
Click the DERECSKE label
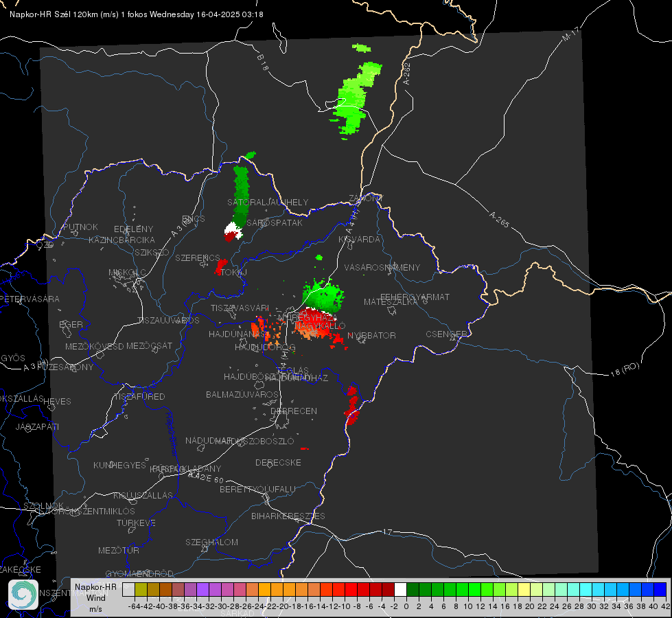click(x=278, y=462)
